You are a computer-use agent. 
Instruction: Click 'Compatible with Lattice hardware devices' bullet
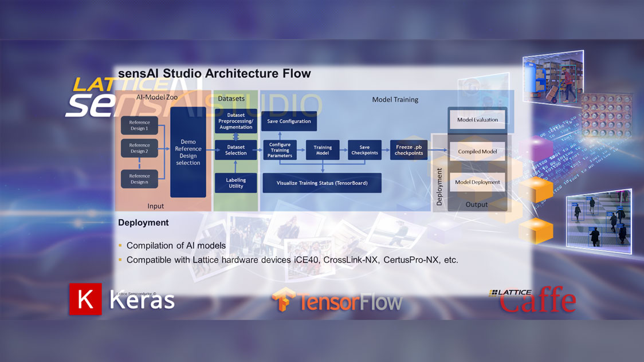click(292, 260)
